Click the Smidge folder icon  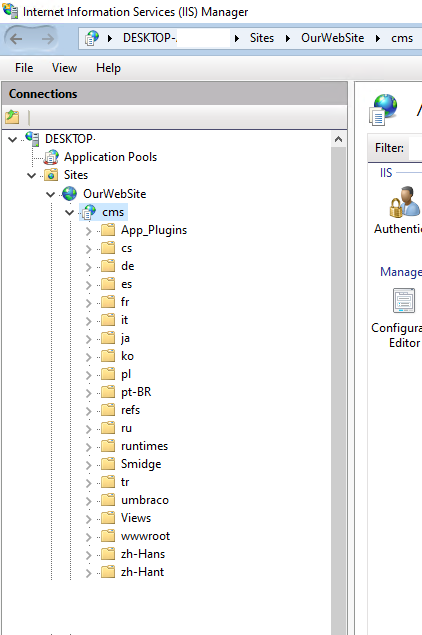tap(108, 464)
